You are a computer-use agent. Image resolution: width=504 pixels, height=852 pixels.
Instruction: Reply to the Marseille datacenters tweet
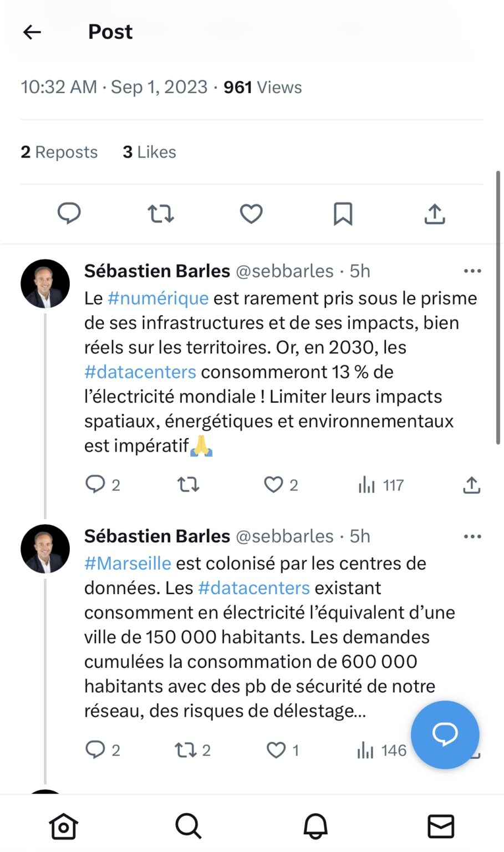pos(94,750)
